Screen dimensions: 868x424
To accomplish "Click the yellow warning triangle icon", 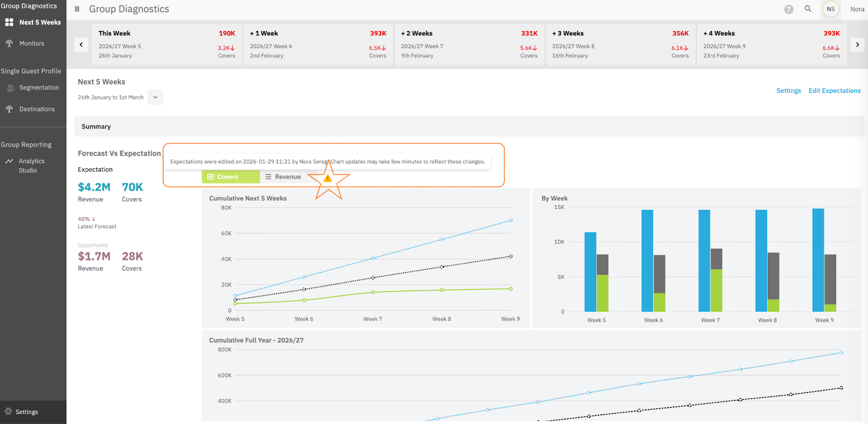I will point(328,179).
